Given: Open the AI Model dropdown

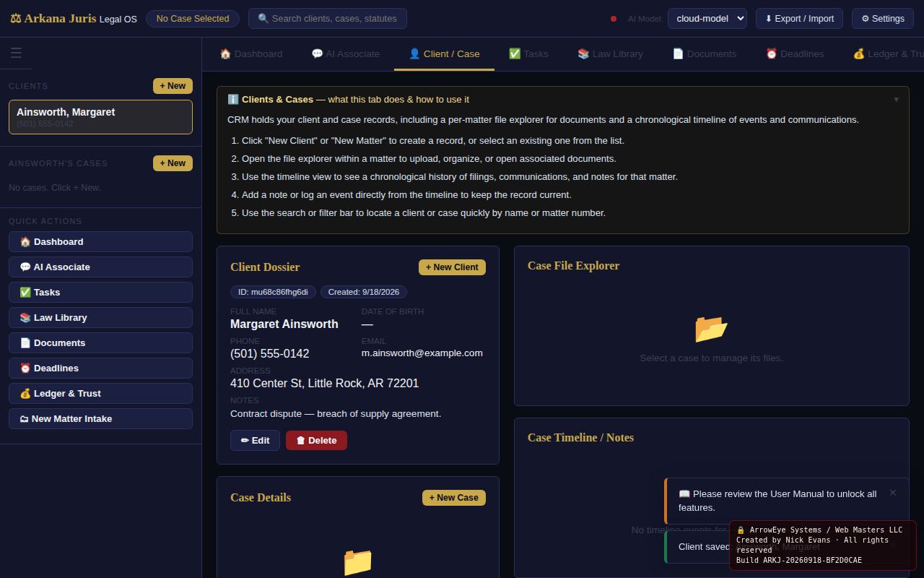Looking at the screenshot, I should (x=707, y=18).
